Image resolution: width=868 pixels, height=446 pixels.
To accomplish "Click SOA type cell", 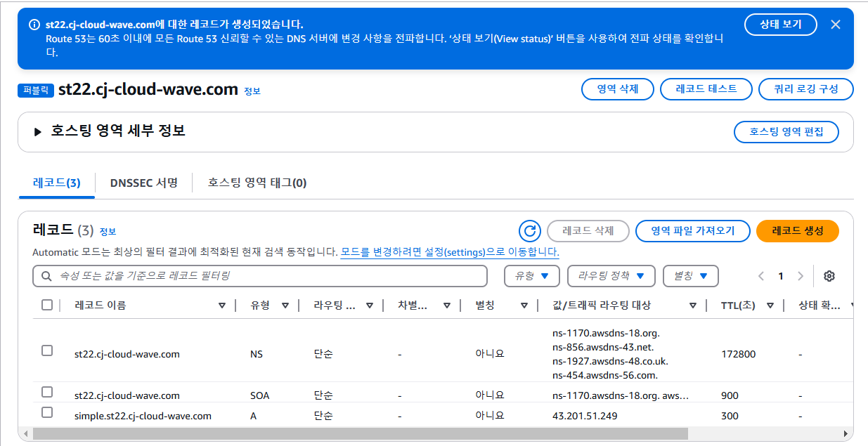I will (x=260, y=395).
